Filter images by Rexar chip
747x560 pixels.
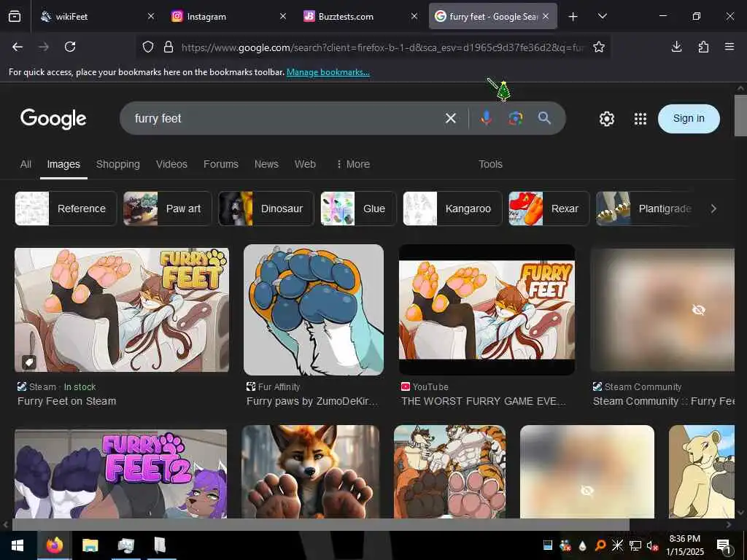[x=549, y=209]
